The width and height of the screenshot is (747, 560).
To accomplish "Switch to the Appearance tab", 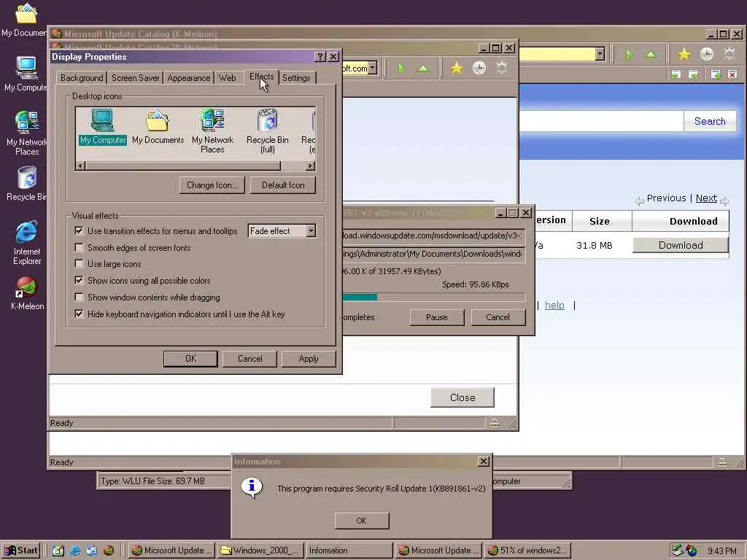I will (x=189, y=77).
